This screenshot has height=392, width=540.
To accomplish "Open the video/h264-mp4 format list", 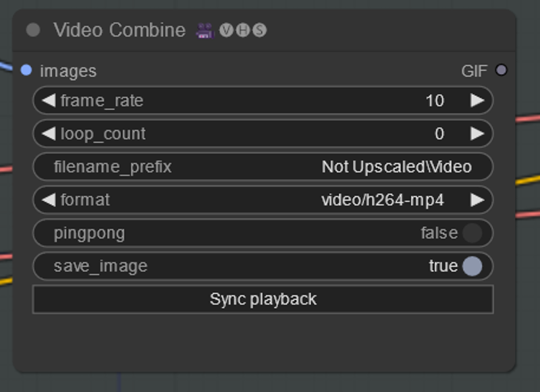I will [x=382, y=200].
